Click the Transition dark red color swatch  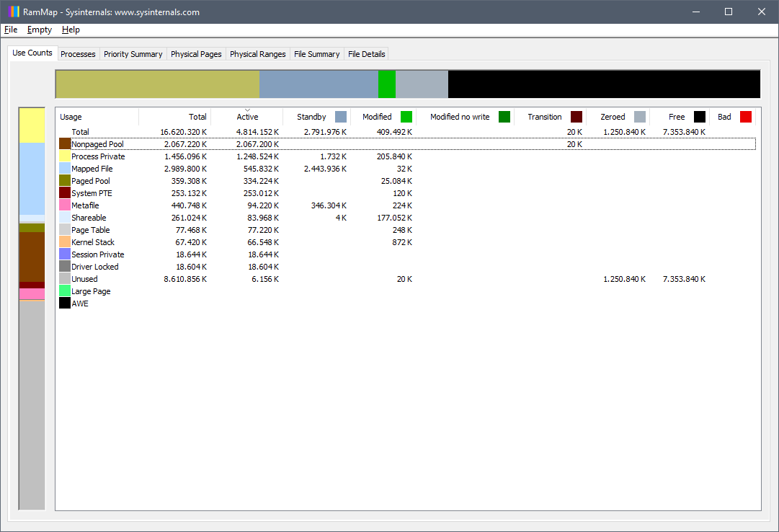(x=577, y=117)
